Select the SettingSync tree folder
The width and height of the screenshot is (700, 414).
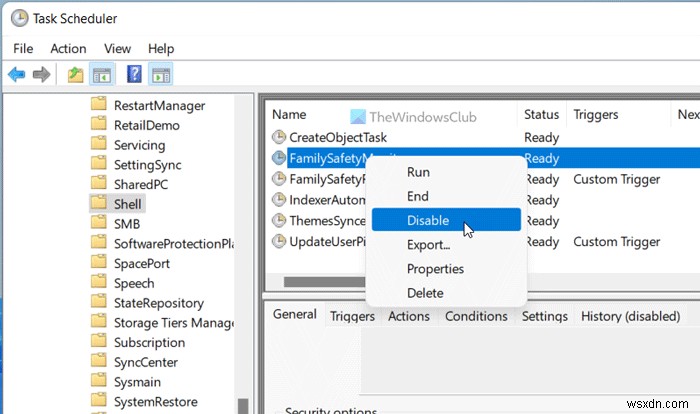click(147, 165)
